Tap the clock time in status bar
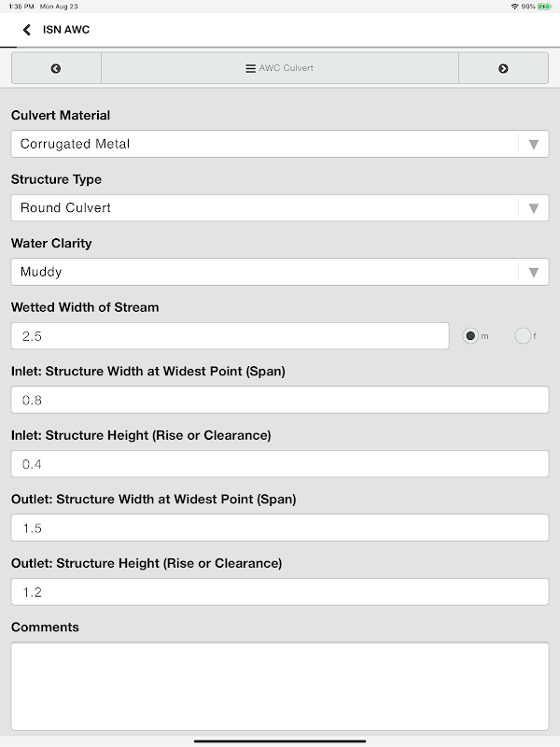This screenshot has width=560, height=747. tap(19, 7)
